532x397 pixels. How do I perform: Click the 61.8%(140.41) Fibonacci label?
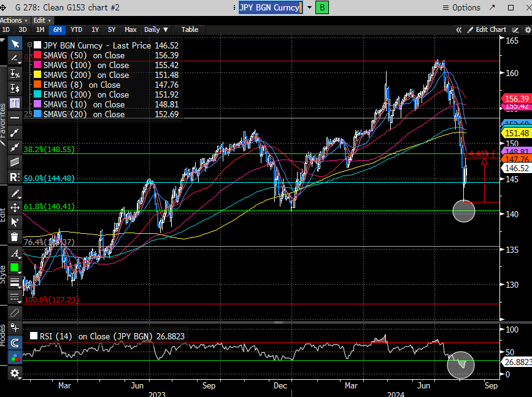[x=49, y=206]
